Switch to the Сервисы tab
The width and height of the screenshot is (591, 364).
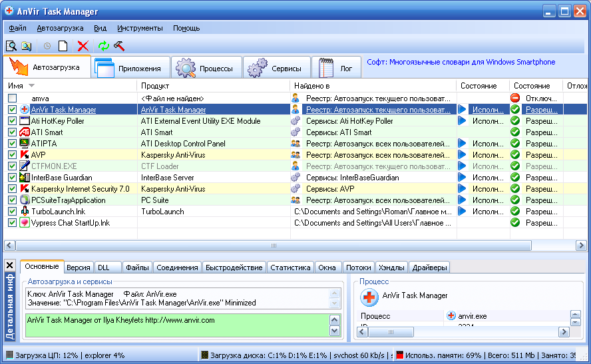tap(277, 68)
